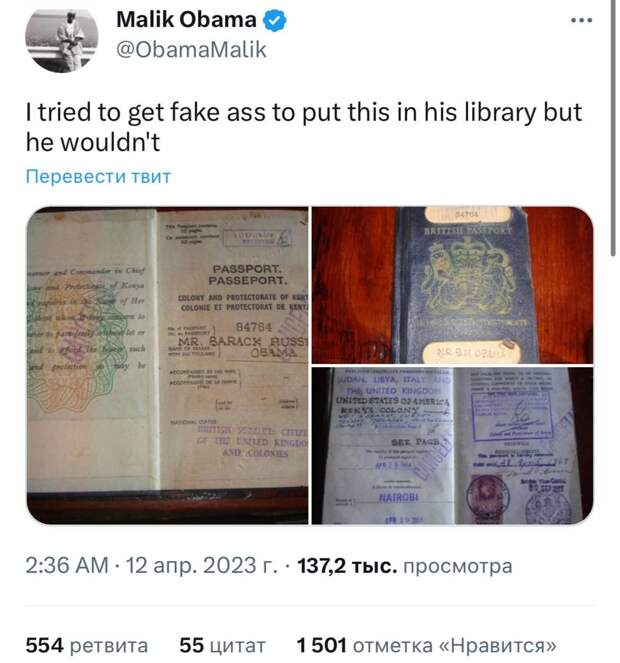This screenshot has width=620, height=663.
Task: Click the tweet text about the library
Action: 304,127
